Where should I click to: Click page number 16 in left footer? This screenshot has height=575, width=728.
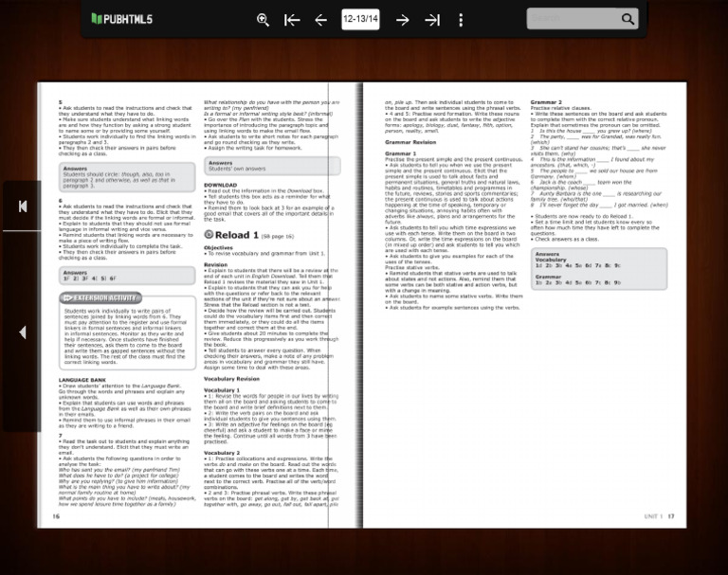56,516
